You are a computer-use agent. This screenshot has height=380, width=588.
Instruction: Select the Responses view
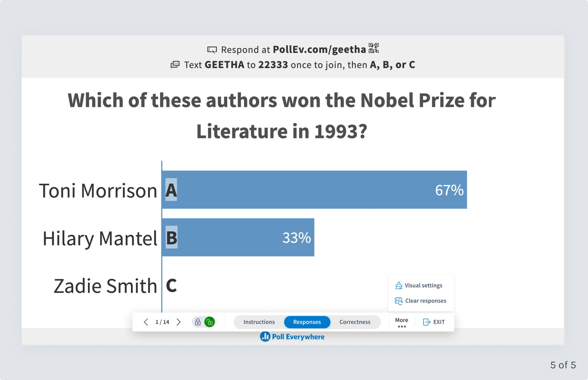point(307,322)
